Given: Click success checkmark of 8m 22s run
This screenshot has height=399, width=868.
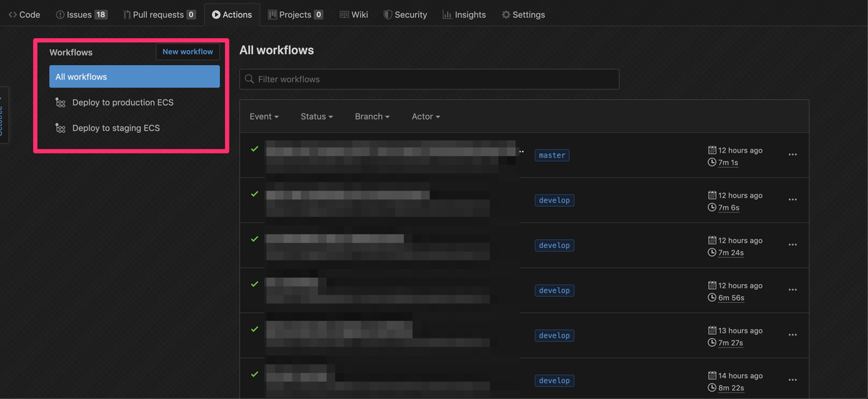Looking at the screenshot, I should (x=255, y=374).
